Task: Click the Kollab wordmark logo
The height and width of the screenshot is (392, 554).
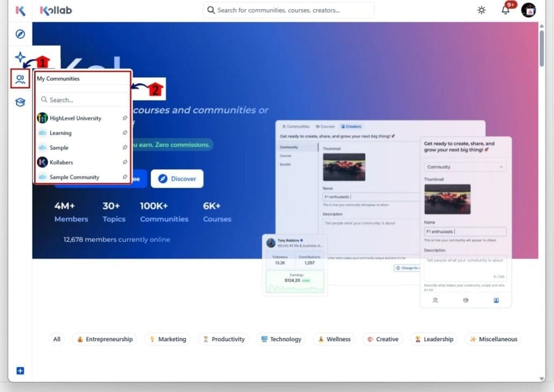Action: coord(56,11)
